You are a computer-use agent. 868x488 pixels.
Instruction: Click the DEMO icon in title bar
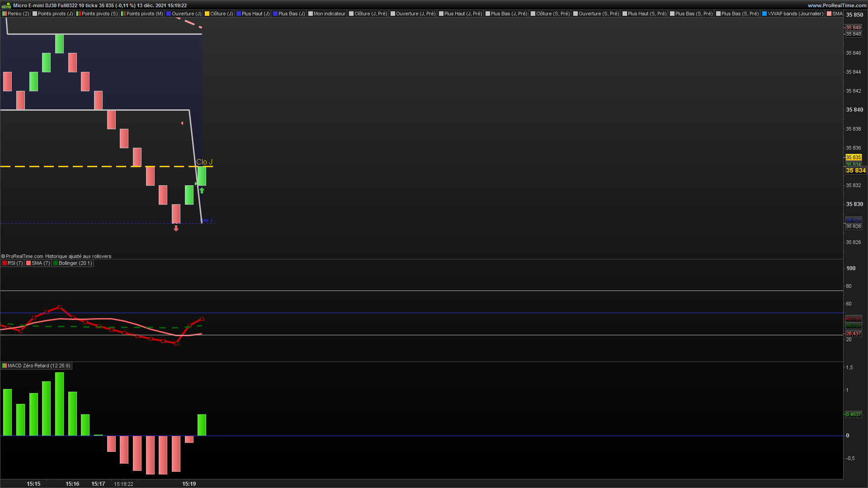[x=6, y=5]
